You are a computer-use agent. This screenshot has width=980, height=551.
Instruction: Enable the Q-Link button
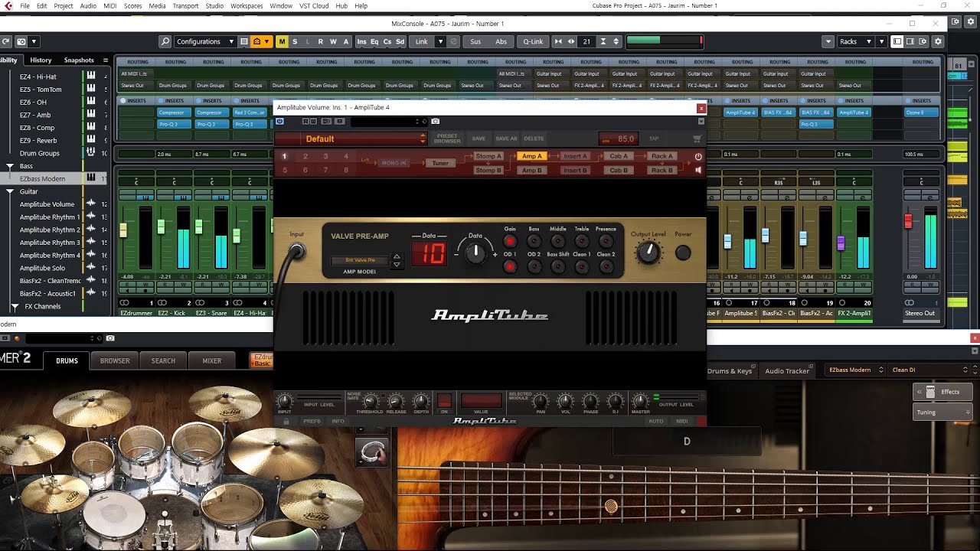[533, 41]
